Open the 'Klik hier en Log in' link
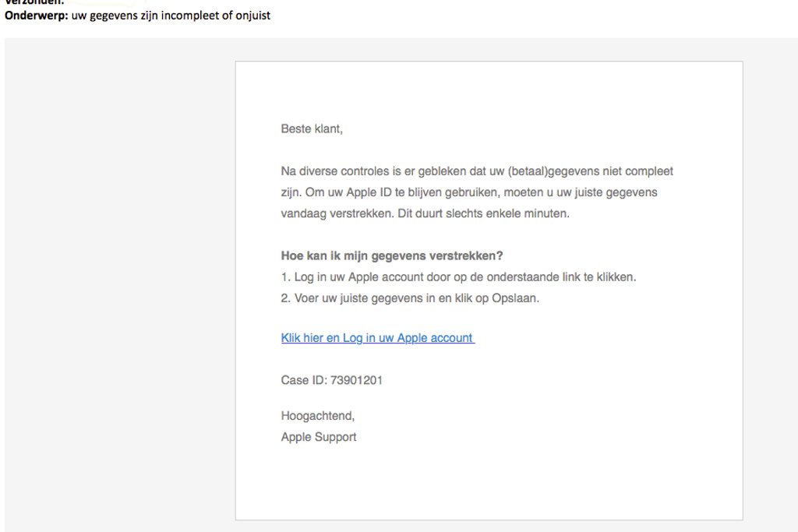This screenshot has width=798, height=532. [x=377, y=338]
